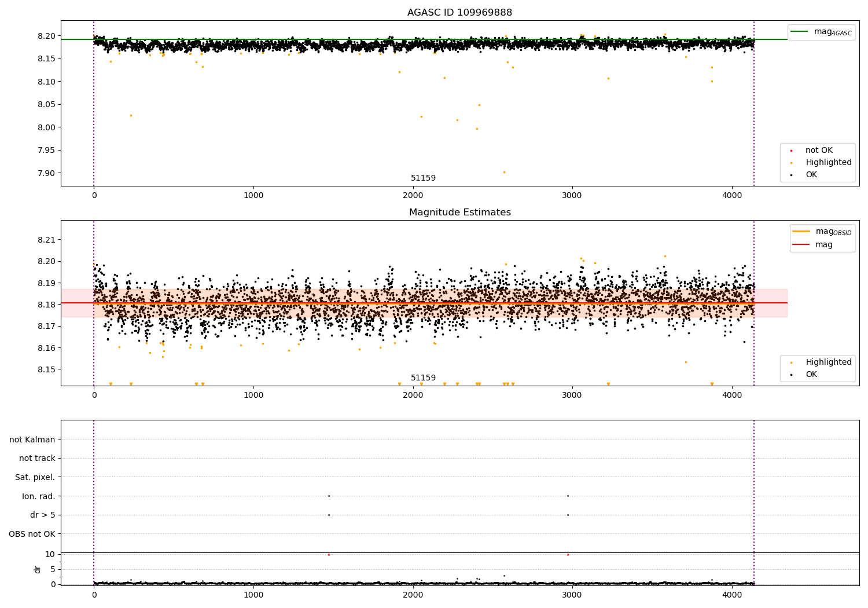
Task: Click 'Highlighted' legend marker in Magnitude Estimates plot
Action: pyautogui.click(x=792, y=362)
